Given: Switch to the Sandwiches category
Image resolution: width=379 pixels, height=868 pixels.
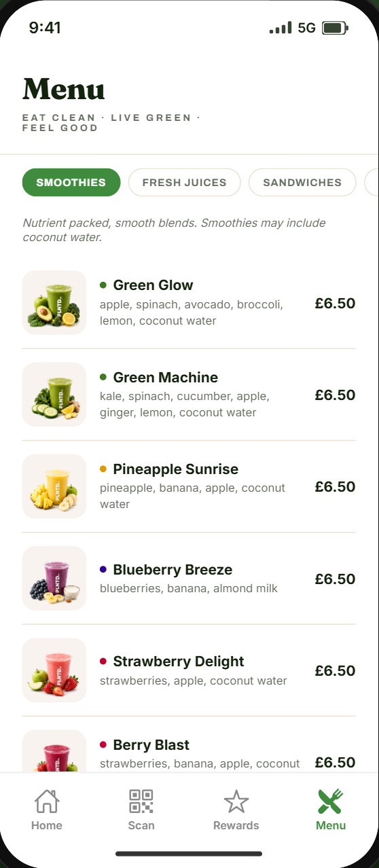Looking at the screenshot, I should [x=302, y=183].
